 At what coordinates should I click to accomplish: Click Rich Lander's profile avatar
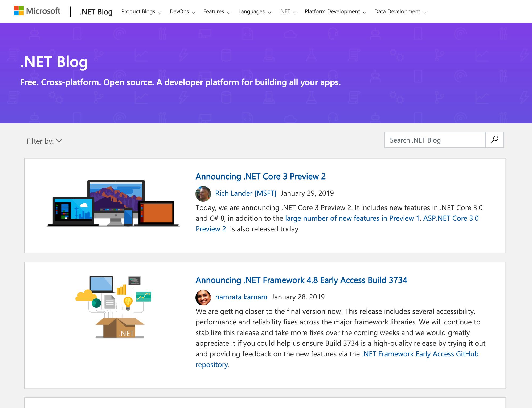point(203,193)
